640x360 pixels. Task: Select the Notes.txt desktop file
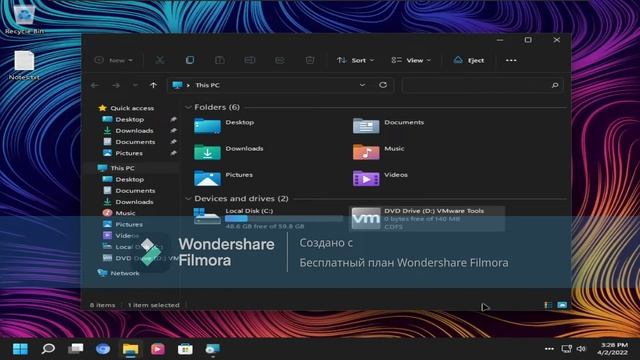pyautogui.click(x=24, y=65)
